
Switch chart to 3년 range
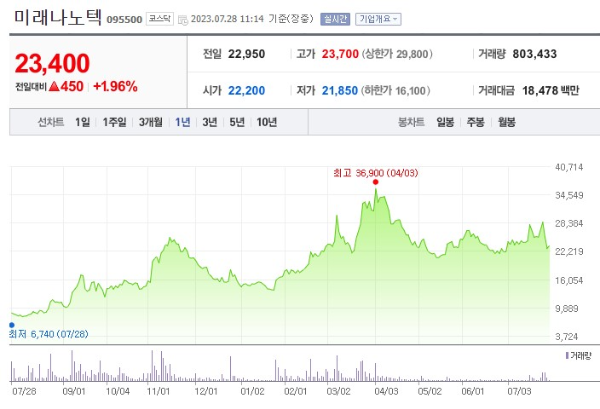tap(210, 122)
